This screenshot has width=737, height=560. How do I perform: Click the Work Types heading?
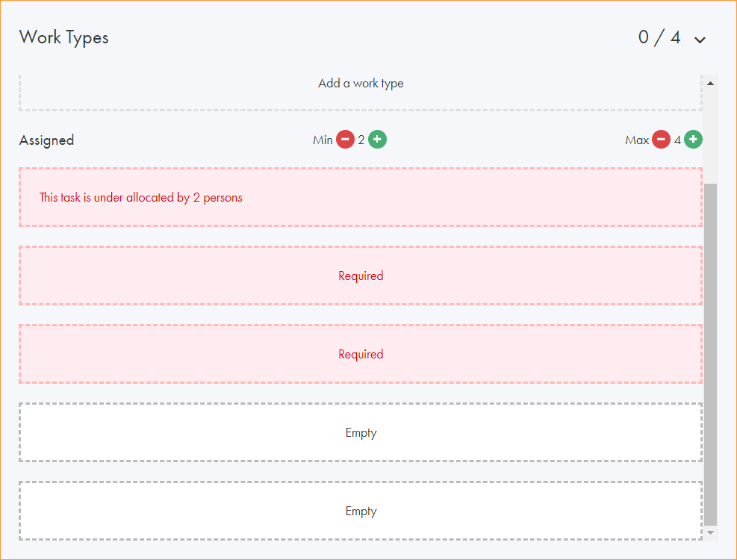coord(64,37)
